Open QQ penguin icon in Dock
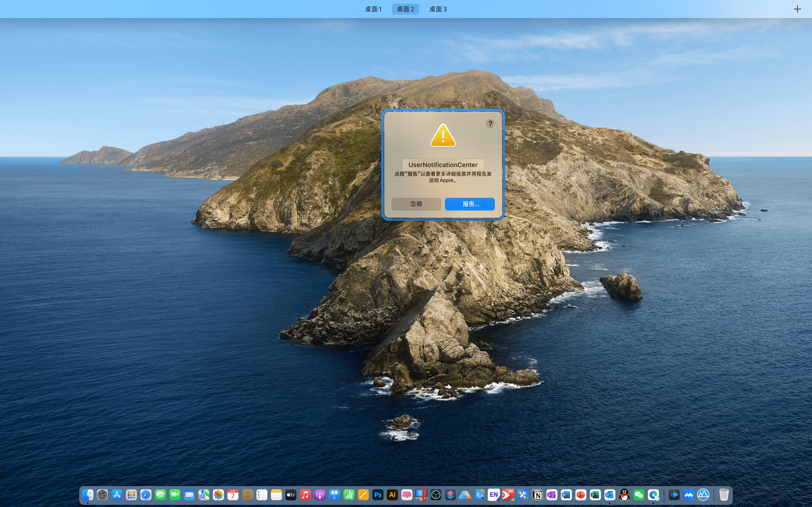 click(624, 495)
